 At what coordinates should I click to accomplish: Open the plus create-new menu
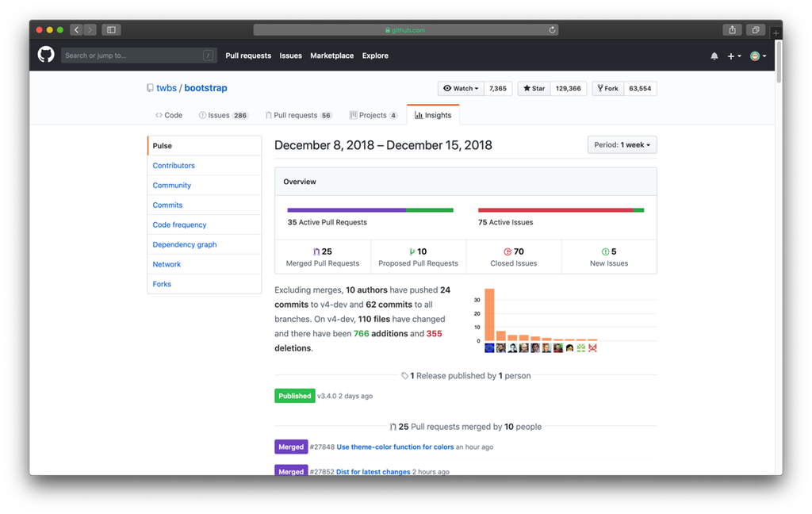[733, 56]
